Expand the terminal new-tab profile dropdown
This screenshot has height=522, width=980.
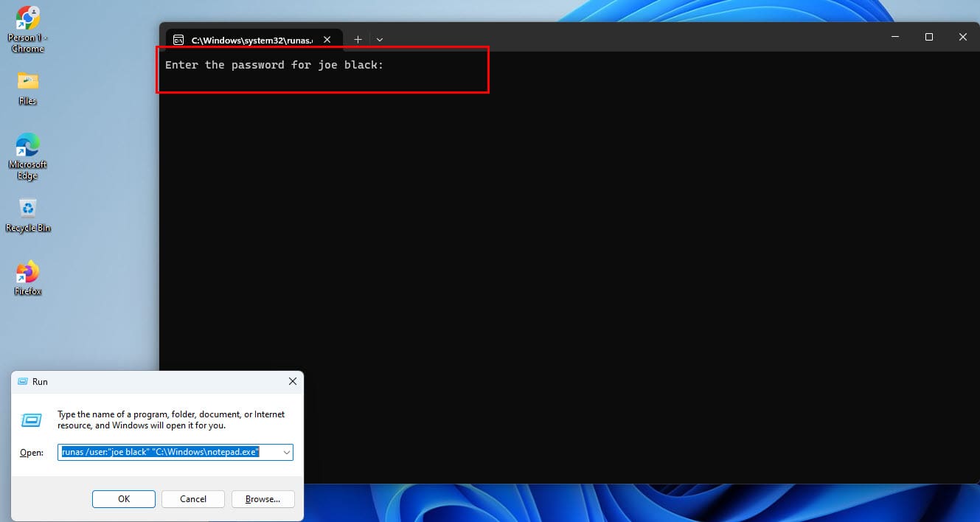click(379, 39)
